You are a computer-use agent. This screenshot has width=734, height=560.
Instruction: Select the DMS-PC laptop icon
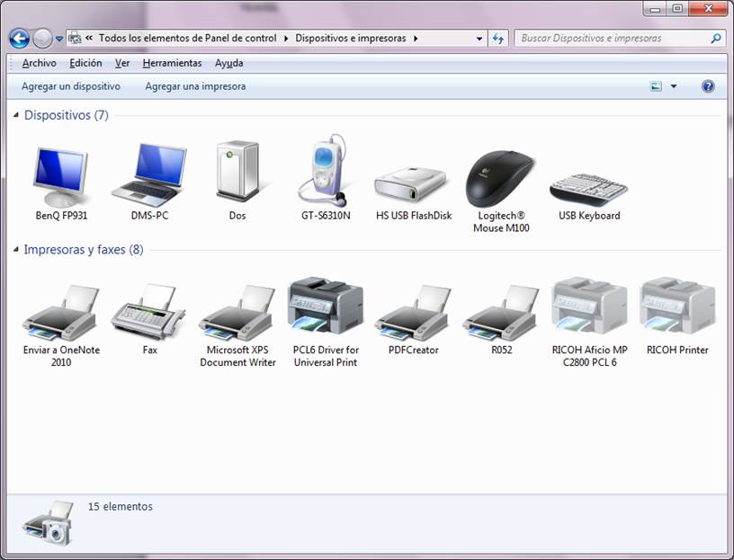(x=149, y=175)
